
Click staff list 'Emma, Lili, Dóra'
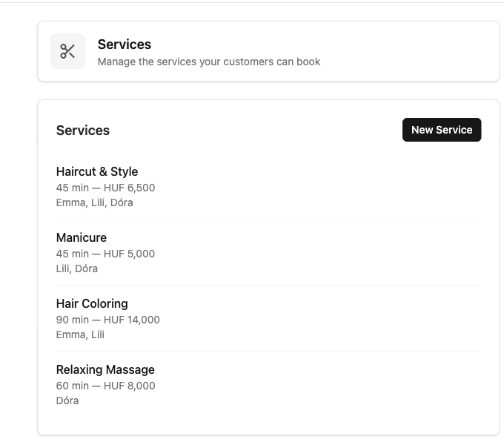point(95,203)
